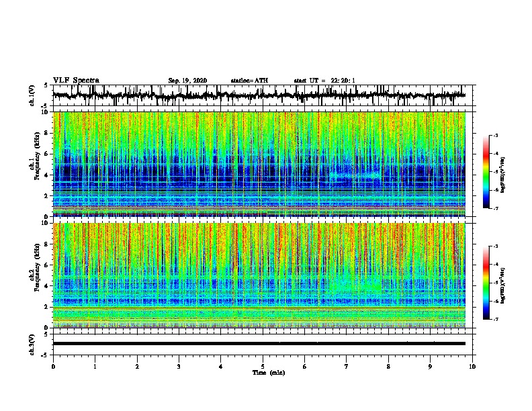
Task: Click the "2" kHz tick of ch.2 spectrogram
Action: pyautogui.click(x=47, y=307)
